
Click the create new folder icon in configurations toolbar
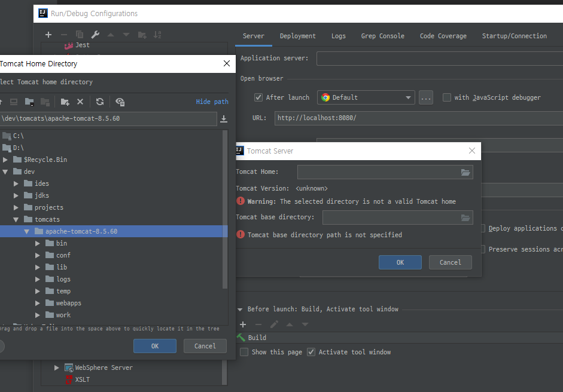point(142,35)
